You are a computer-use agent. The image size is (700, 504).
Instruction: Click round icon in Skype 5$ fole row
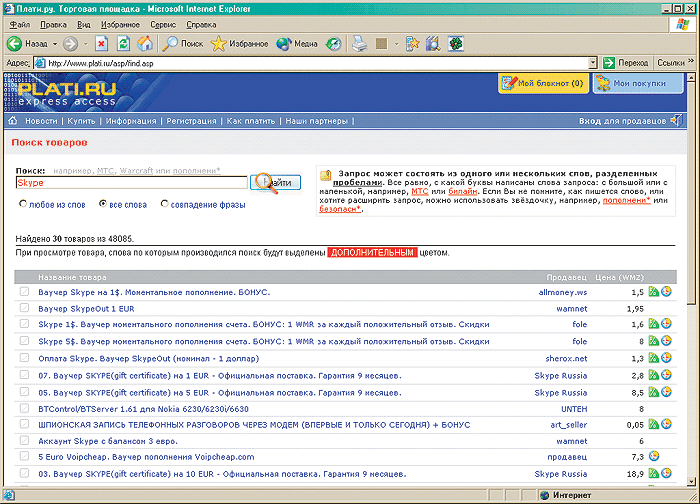tap(666, 341)
